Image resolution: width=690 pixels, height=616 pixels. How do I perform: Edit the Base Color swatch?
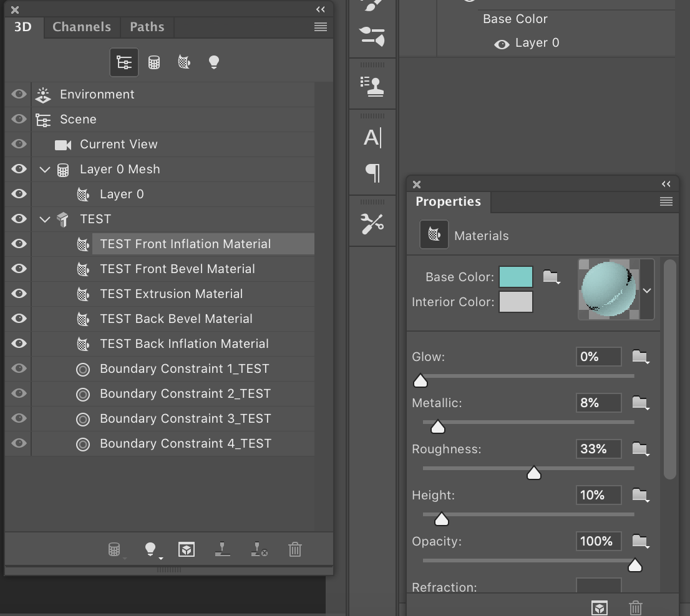click(x=517, y=276)
